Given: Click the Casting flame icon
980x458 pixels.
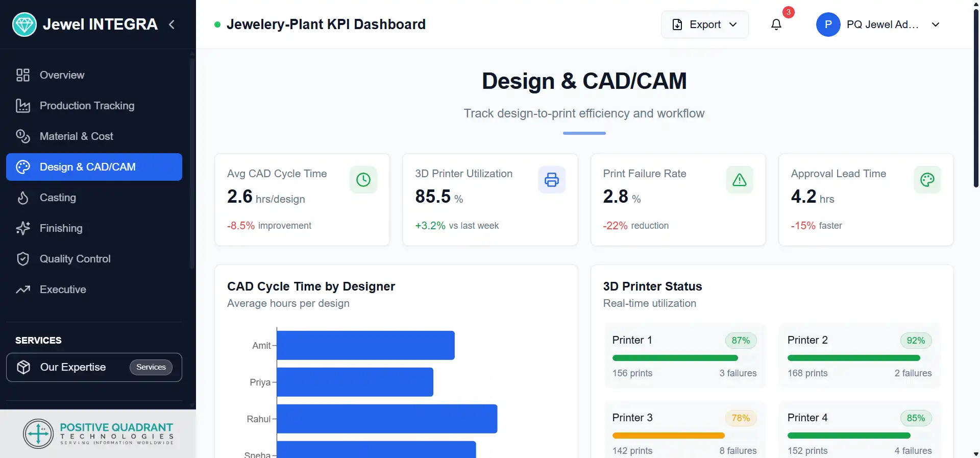Looking at the screenshot, I should pyautogui.click(x=23, y=198).
